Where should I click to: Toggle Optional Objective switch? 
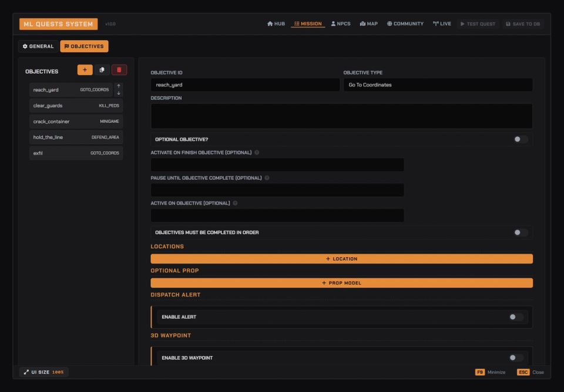click(x=521, y=139)
